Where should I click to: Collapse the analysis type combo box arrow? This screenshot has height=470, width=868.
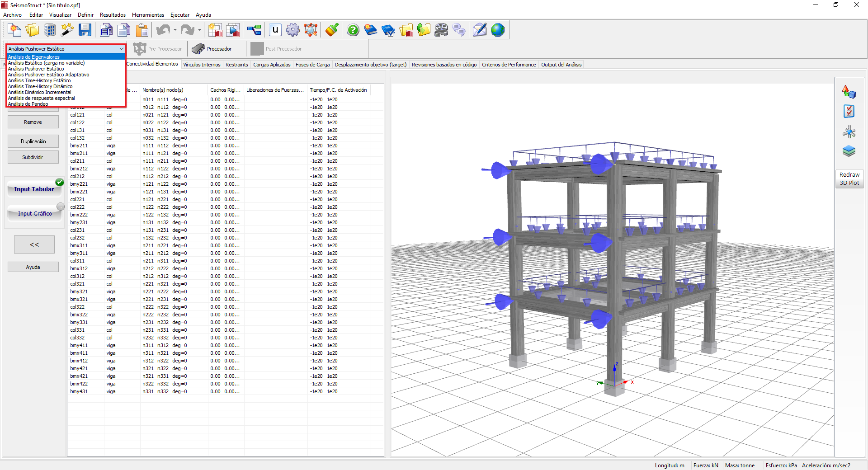point(121,49)
